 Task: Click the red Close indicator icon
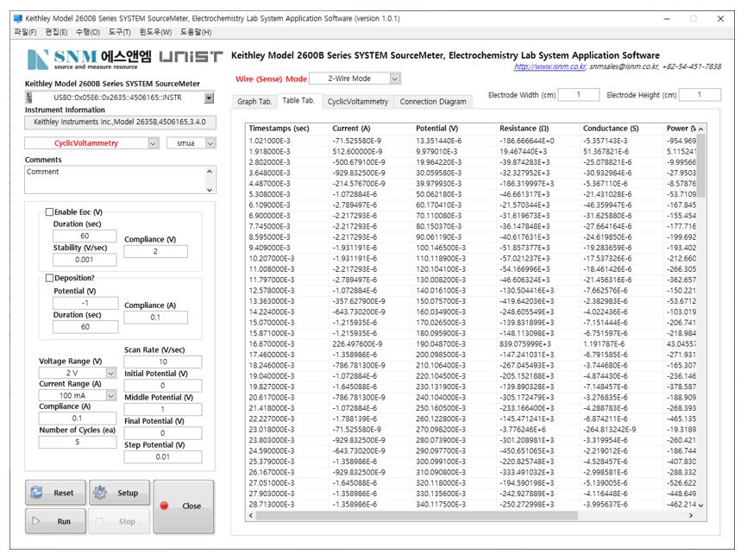(x=164, y=506)
